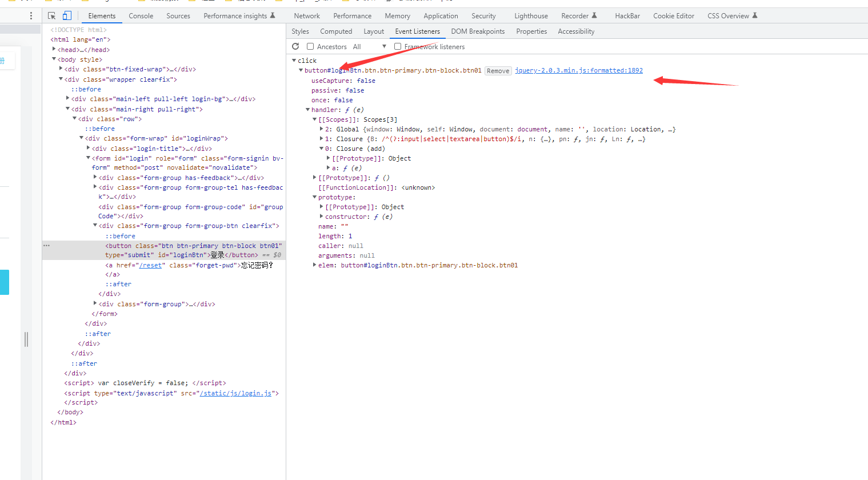Expand the constructor: f (e) entry

pyautogui.click(x=322, y=217)
